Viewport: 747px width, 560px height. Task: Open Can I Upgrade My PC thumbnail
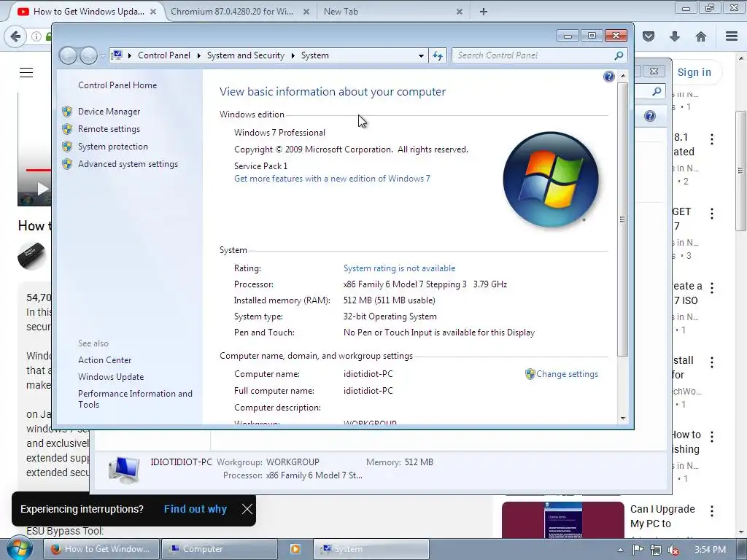coord(562,520)
